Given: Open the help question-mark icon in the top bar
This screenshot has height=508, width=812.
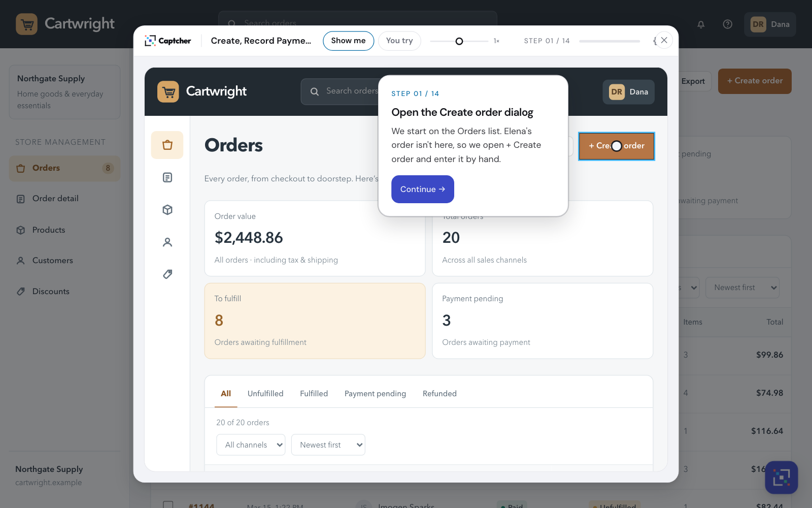Looking at the screenshot, I should 727,24.
